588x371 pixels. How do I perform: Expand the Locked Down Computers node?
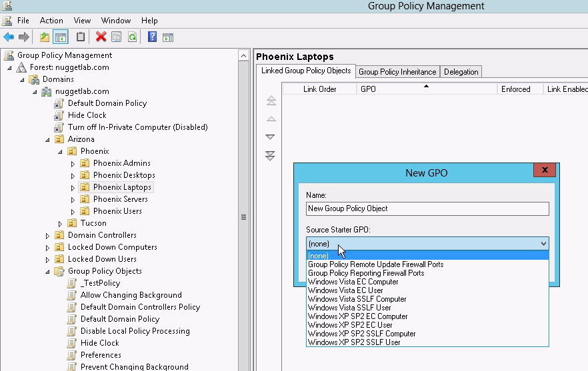(47, 248)
